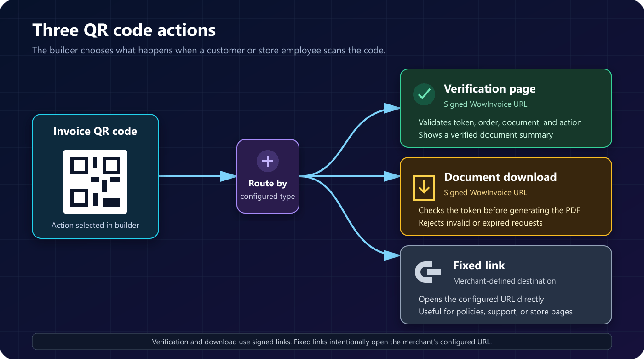This screenshot has width=644, height=359.
Task: Click 'Signed WowInvoice URL' under Document download
Action: [x=485, y=192]
